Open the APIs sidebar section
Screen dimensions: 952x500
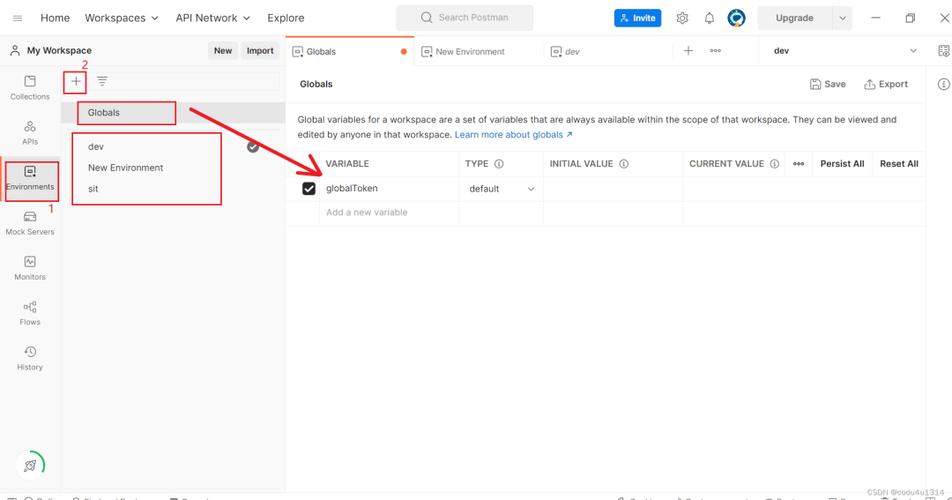coord(30,133)
